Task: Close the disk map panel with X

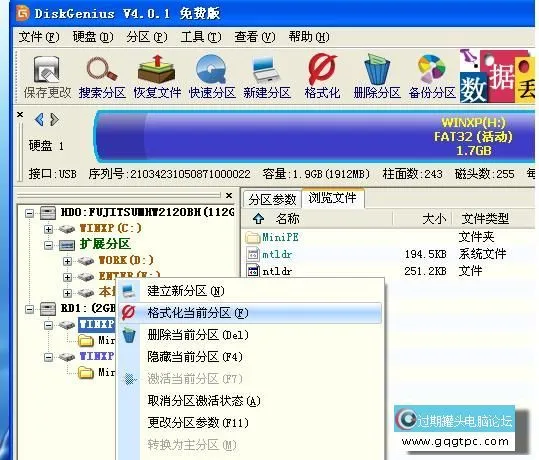Action: pyautogui.click(x=20, y=114)
